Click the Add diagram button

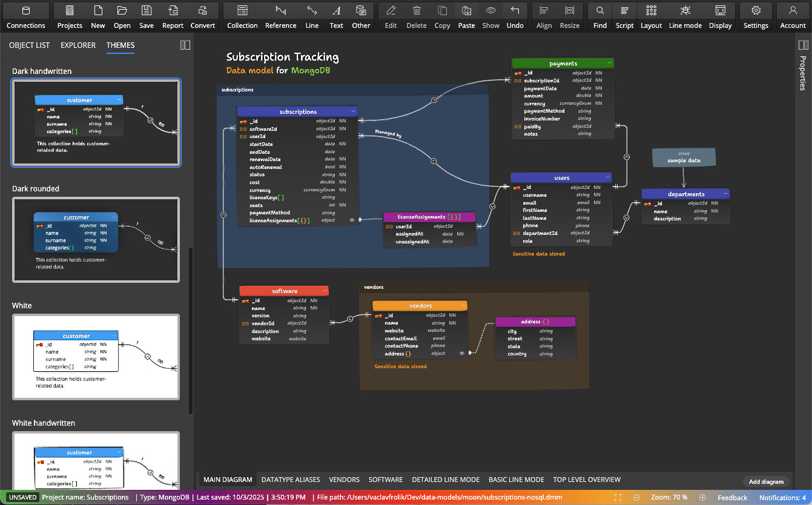(x=766, y=481)
